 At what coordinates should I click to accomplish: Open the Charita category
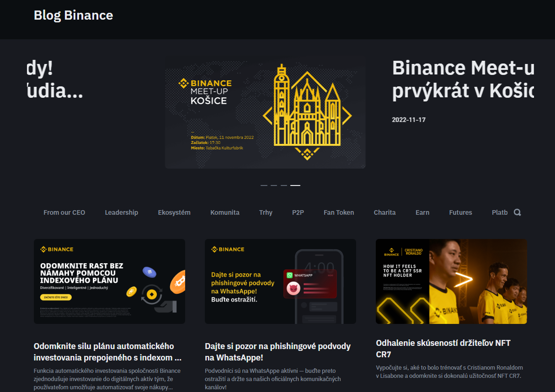[385, 212]
